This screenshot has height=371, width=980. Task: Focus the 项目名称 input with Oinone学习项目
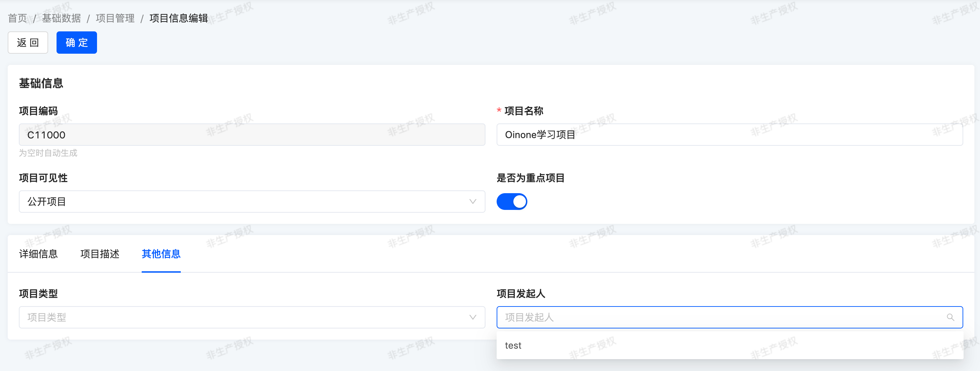tap(729, 135)
